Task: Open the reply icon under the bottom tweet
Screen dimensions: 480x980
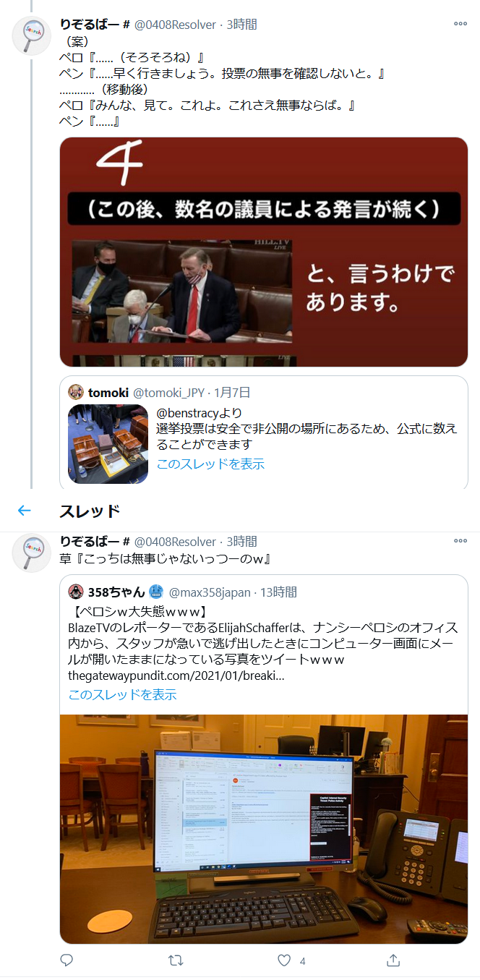Action: (x=67, y=960)
